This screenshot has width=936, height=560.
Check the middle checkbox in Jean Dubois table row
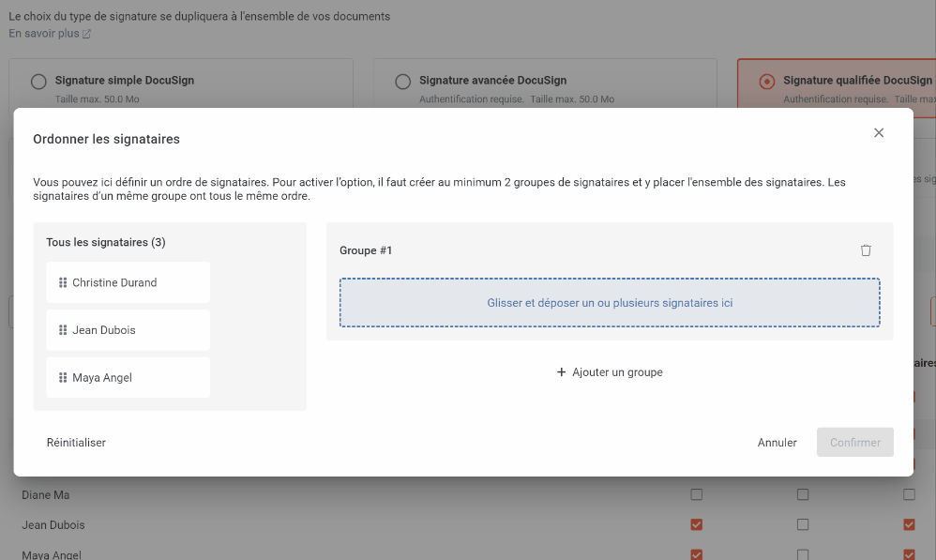coord(803,524)
